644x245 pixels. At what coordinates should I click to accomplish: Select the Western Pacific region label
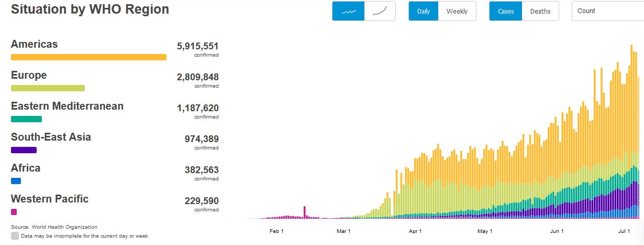click(50, 199)
